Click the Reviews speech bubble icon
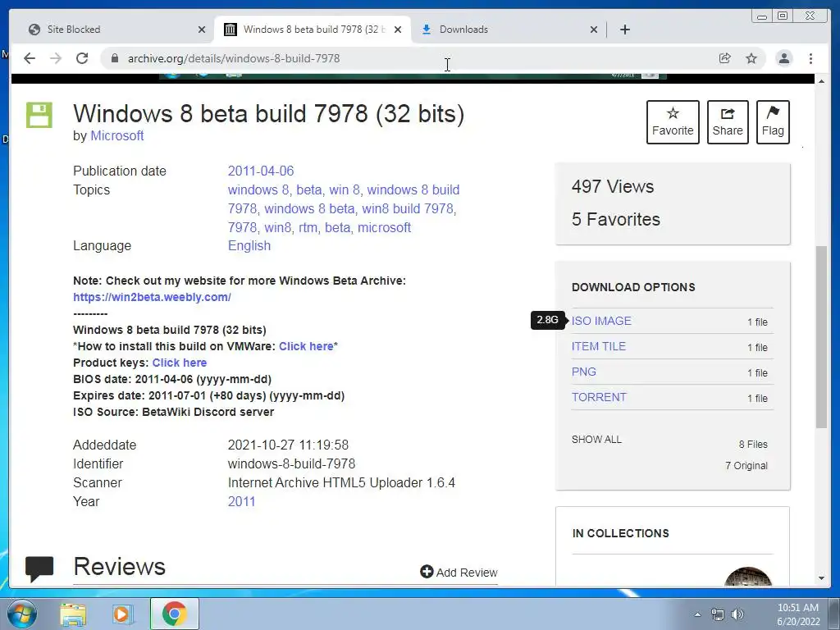Viewport: 840px width, 630px height. [x=39, y=568]
